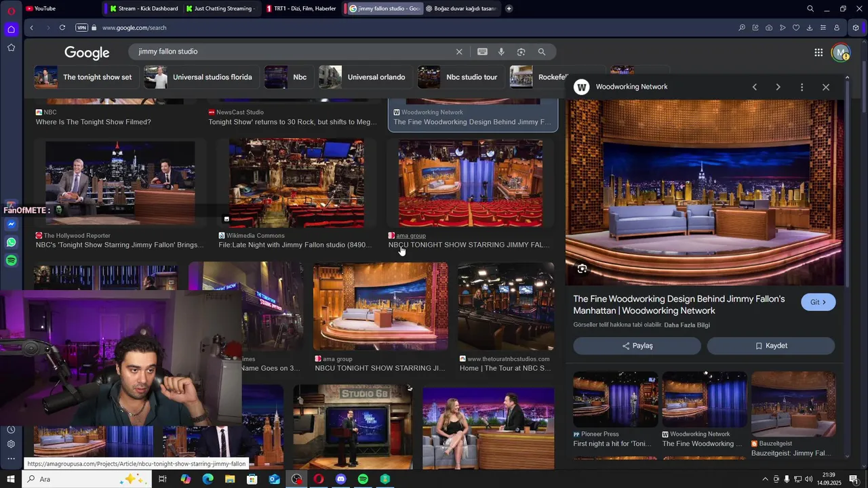Switch to TRT1 - Dizi, Film tab
The width and height of the screenshot is (868, 488).
tap(301, 9)
